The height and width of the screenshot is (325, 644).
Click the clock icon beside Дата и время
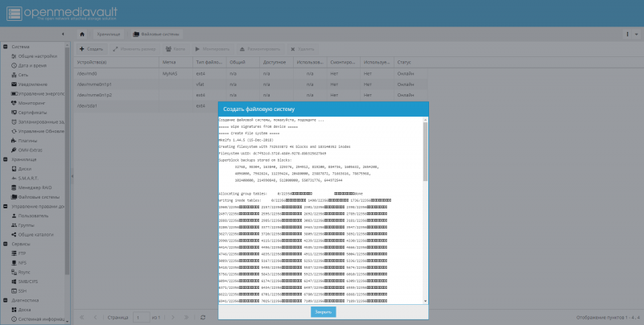click(x=14, y=66)
